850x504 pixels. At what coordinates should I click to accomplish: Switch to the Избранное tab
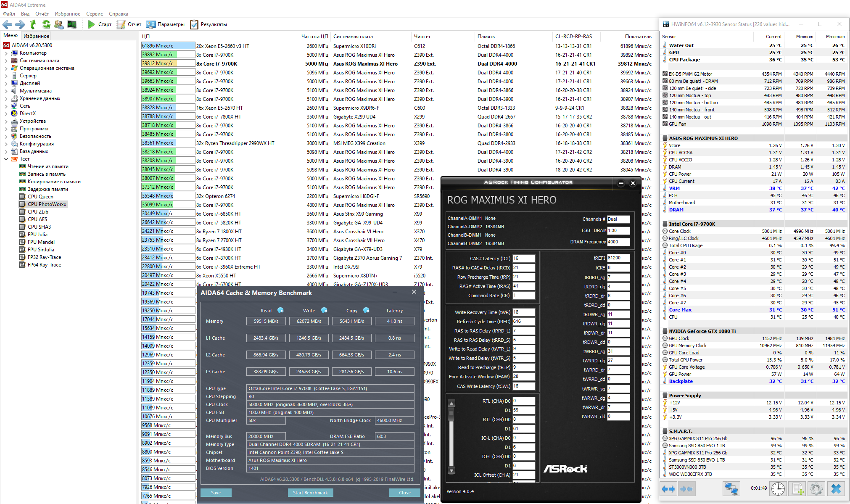tap(36, 36)
